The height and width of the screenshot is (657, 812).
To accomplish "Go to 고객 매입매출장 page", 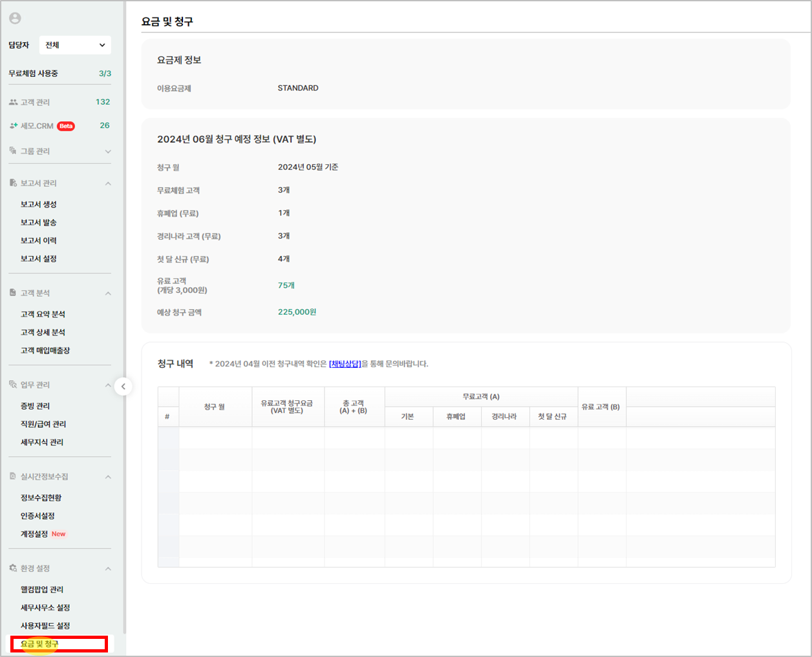I will [45, 350].
